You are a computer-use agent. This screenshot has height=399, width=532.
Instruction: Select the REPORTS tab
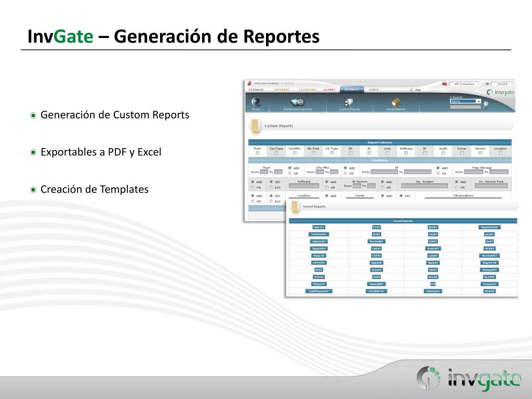point(352,89)
